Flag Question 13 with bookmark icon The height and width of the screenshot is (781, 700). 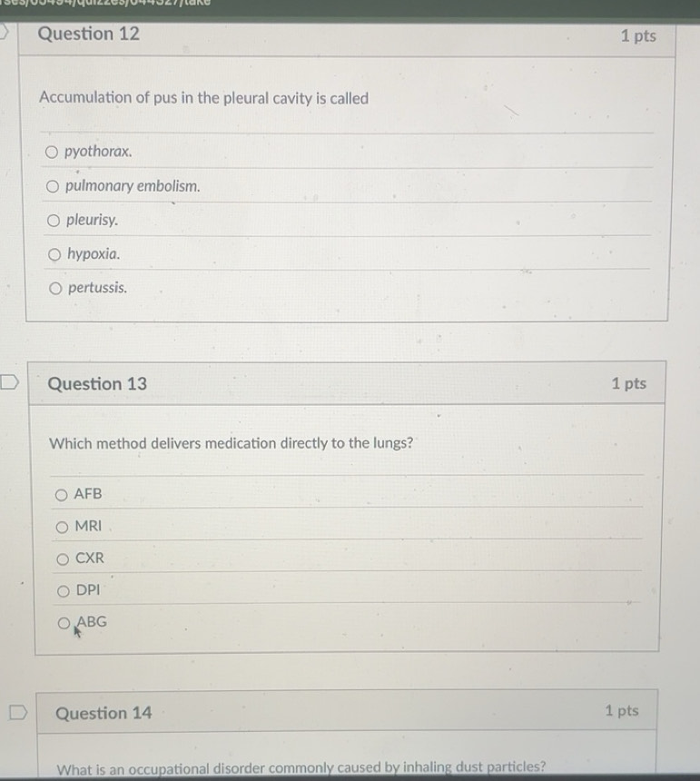tap(9, 382)
